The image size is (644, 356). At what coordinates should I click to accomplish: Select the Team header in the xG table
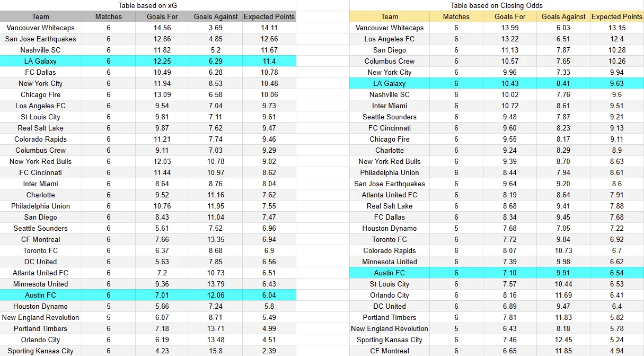coord(40,16)
